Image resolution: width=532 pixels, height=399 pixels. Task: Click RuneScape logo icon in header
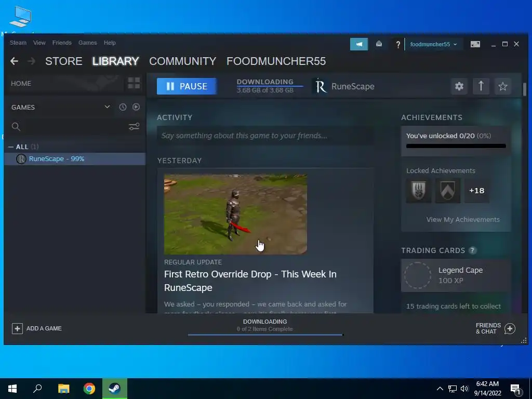(x=320, y=86)
